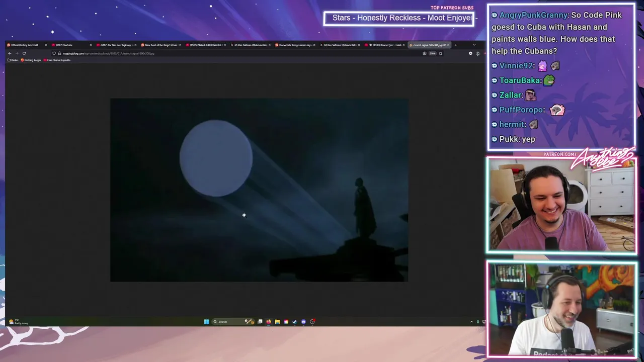Switch to the Lord of the Rings Movie tab
Image resolution: width=644 pixels, height=362 pixels.
(x=160, y=45)
